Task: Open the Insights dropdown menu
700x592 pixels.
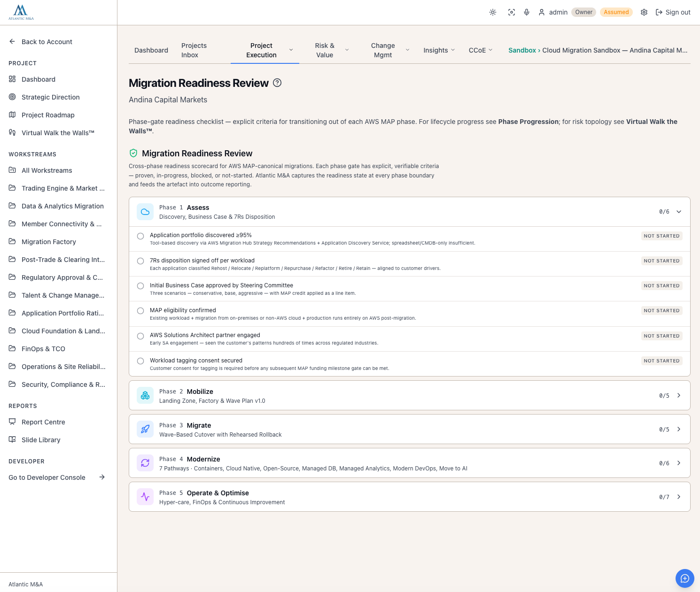Action: pyautogui.click(x=439, y=50)
